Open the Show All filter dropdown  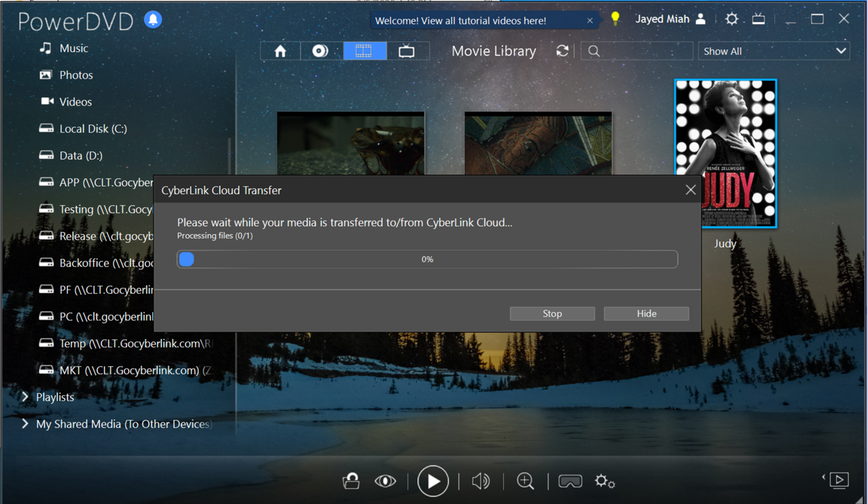[774, 51]
